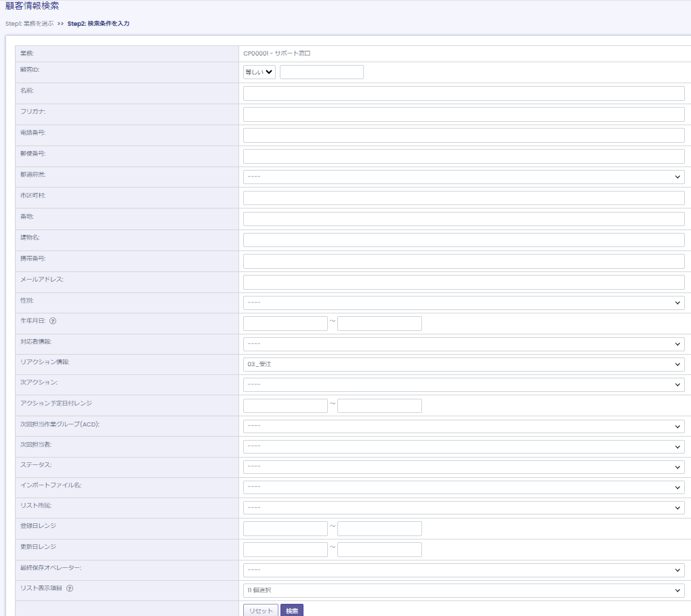691x616 pixels.
Task: Click the メールアドレス input field
Action: tap(463, 282)
